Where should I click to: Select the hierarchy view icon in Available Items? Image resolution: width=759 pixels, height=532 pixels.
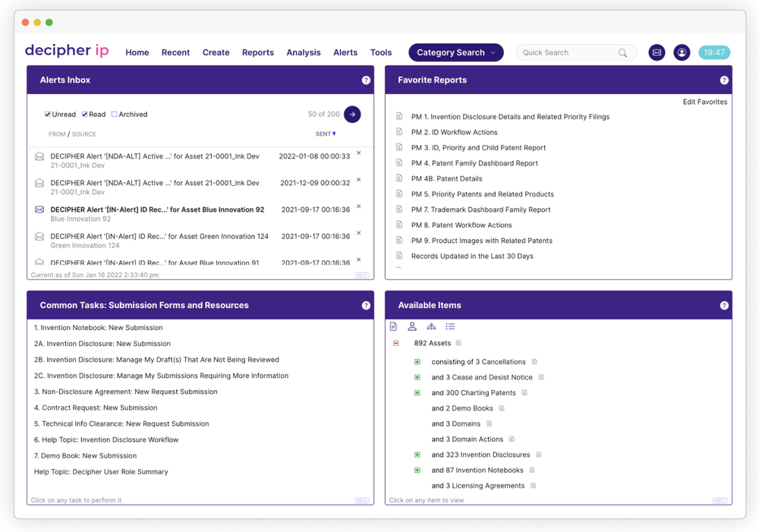click(x=431, y=327)
